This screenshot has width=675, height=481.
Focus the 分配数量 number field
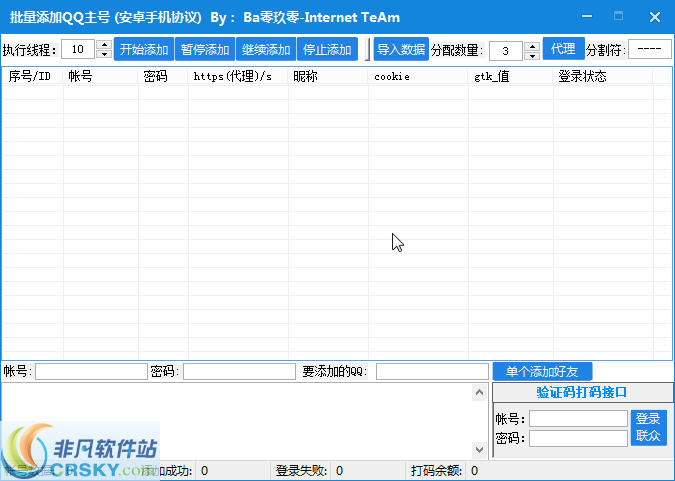(x=506, y=51)
